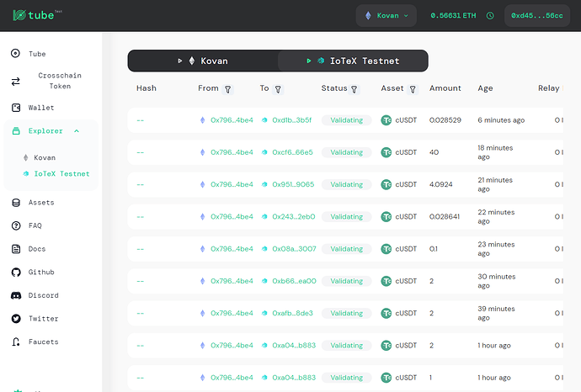The height and width of the screenshot is (392, 581).
Task: Switch to the IoTeX Testnet explorer tab
Action: [353, 61]
